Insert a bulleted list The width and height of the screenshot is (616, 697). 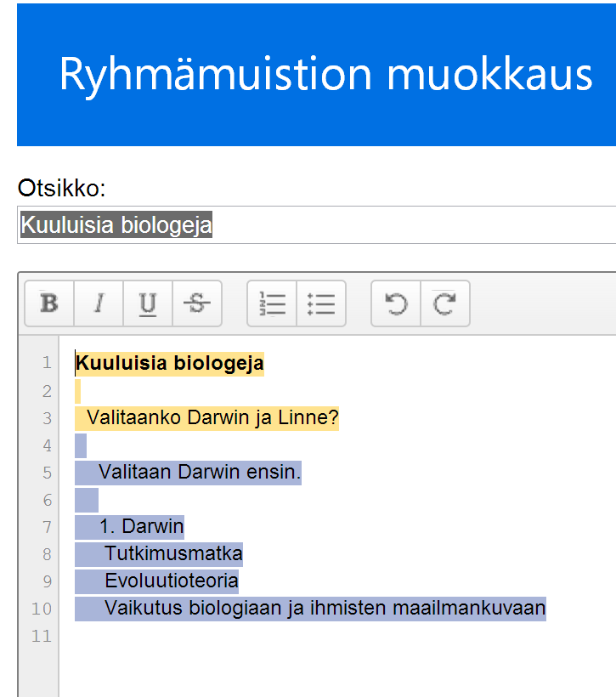point(321,303)
